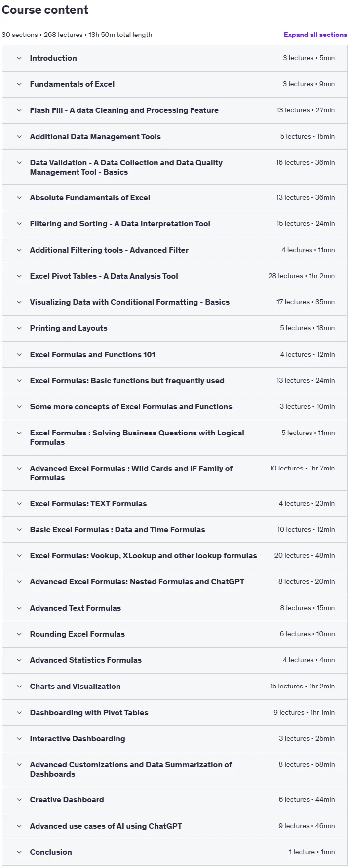Select the Filtering and Sorting section title
350x868 pixels.
tap(120, 224)
